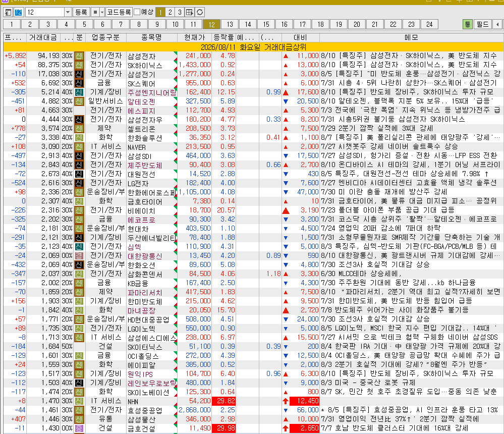This screenshot has height=434, width=504.
Task: Click the 신 badge in the 삼성전자 row
Action: click(79, 56)
